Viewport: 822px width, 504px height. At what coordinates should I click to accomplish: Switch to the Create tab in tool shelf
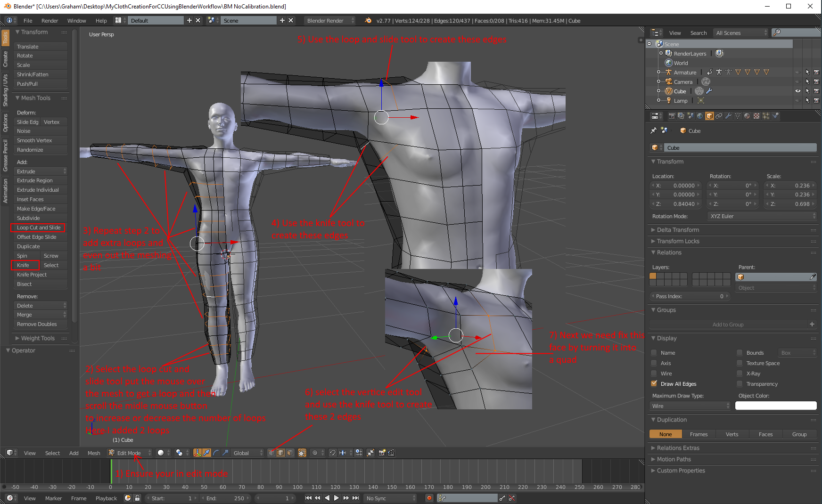5,59
